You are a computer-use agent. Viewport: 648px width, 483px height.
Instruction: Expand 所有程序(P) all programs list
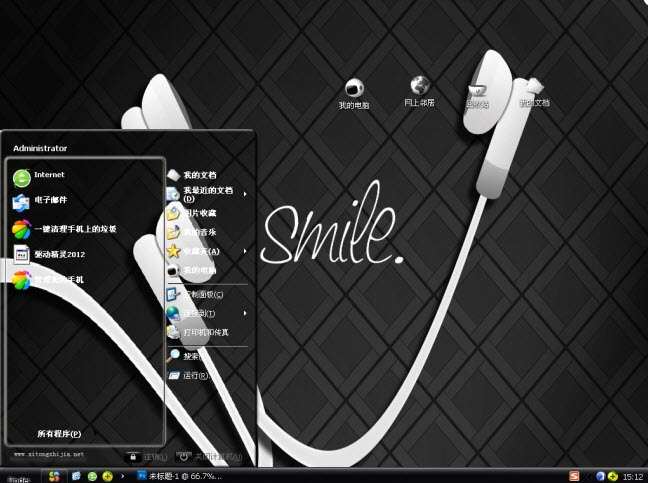[59, 433]
